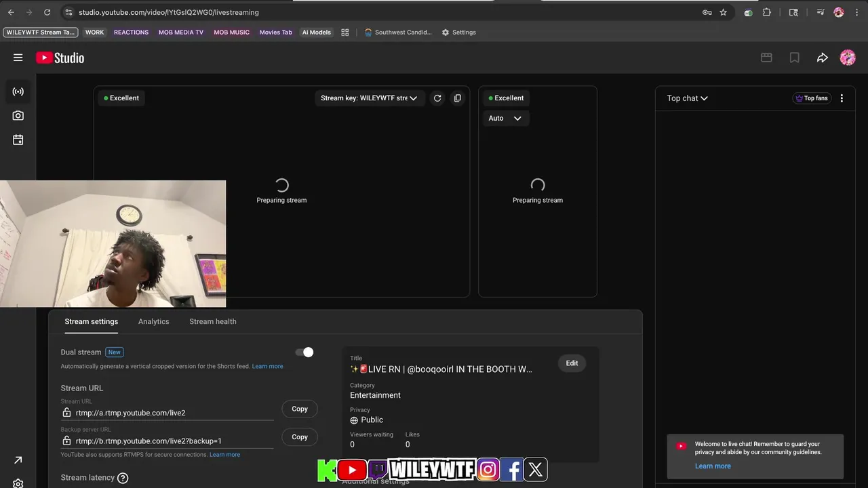This screenshot has width=868, height=488.
Task: Open the browser extensions puzzle icon
Action: (x=767, y=12)
